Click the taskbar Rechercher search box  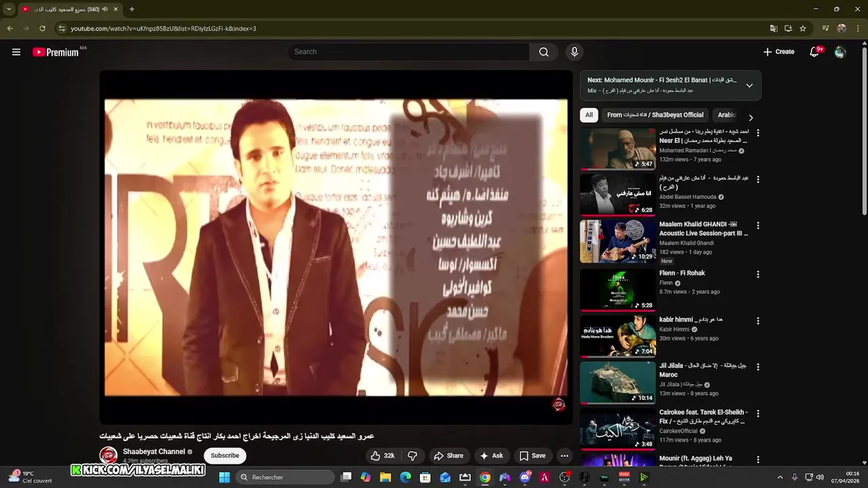pos(285,477)
